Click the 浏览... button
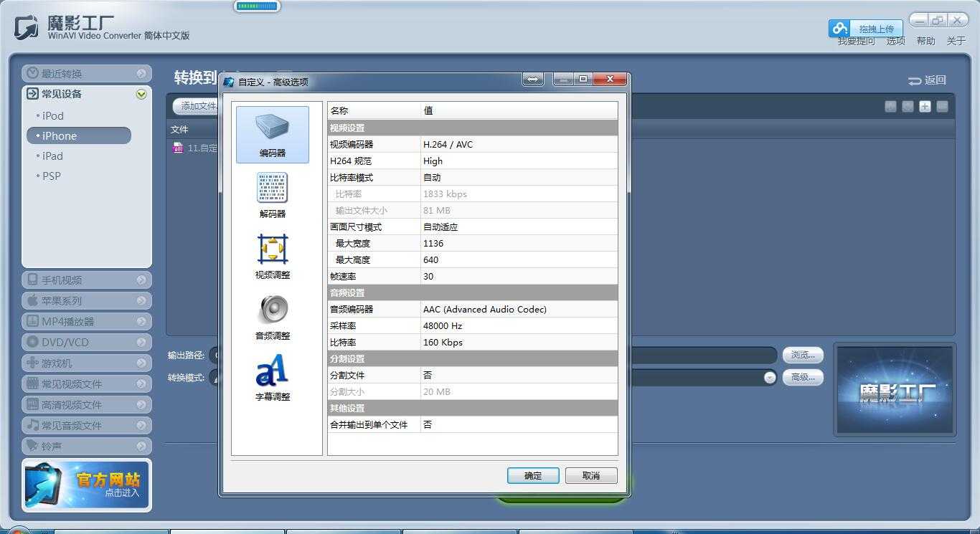This screenshot has width=980, height=534. click(x=803, y=355)
